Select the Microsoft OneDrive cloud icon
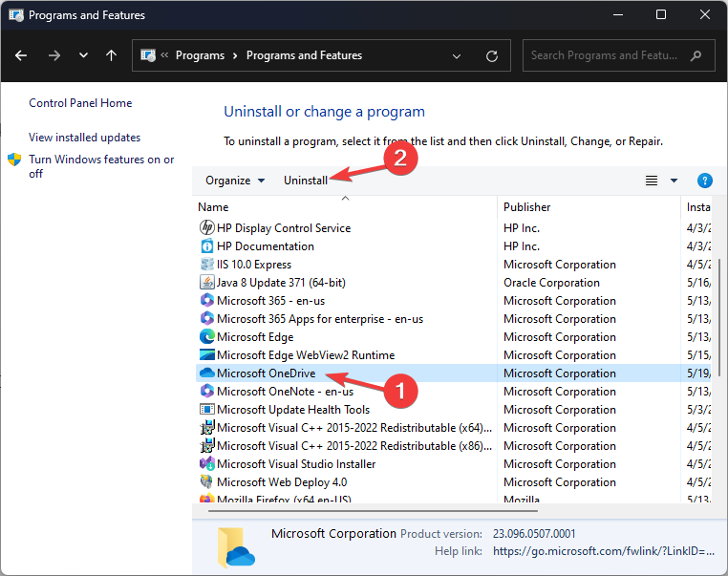 (x=206, y=373)
